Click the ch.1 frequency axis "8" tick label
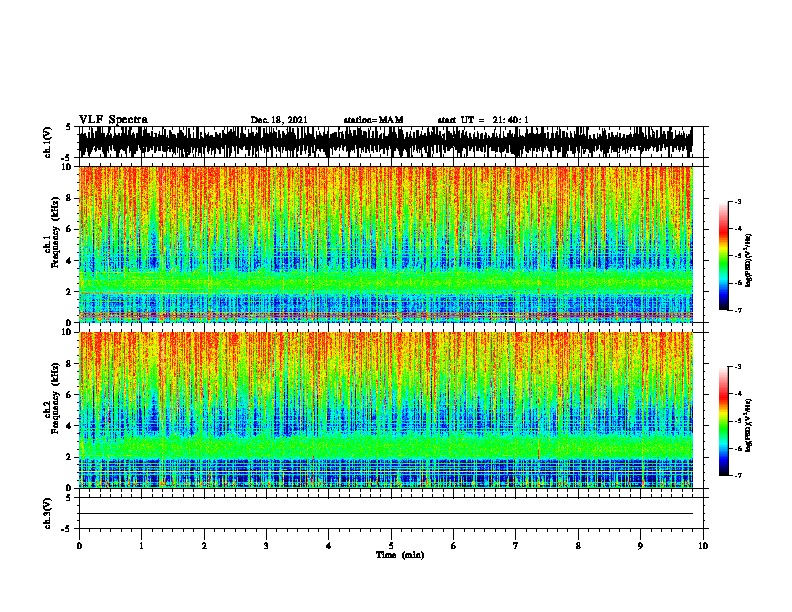The width and height of the screenshot is (792, 612). click(x=69, y=198)
